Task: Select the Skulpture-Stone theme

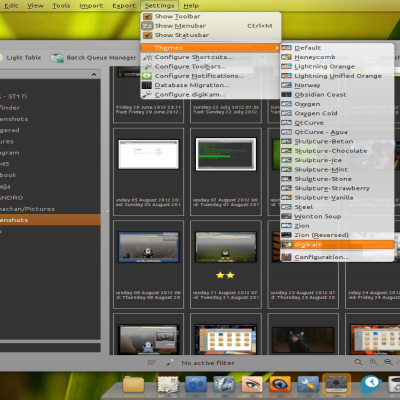Action: [337, 179]
